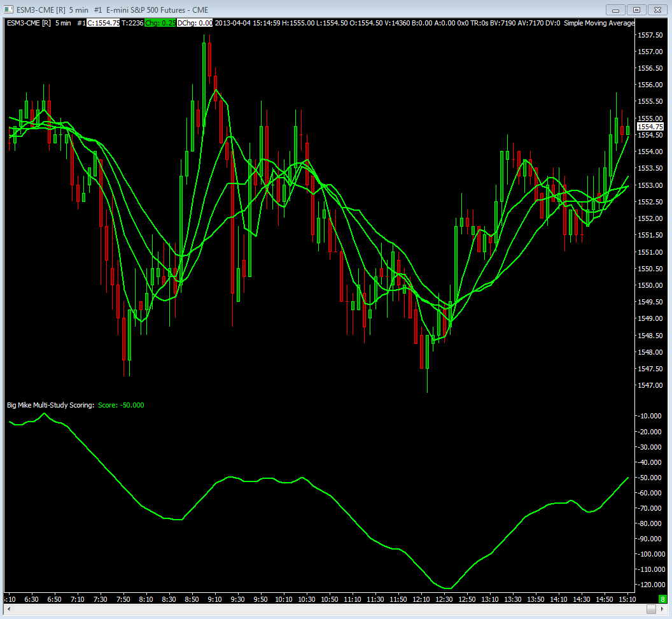Select the C:1554.75 close value in header

[103, 23]
